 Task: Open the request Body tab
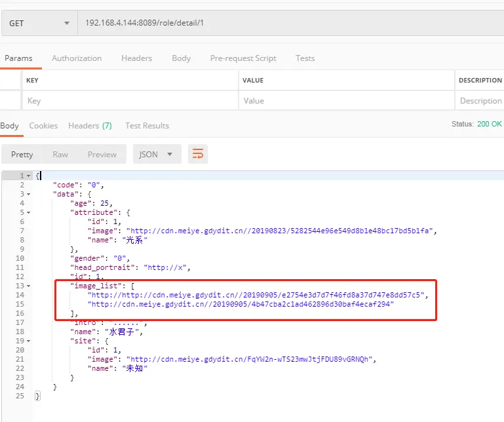tap(182, 58)
